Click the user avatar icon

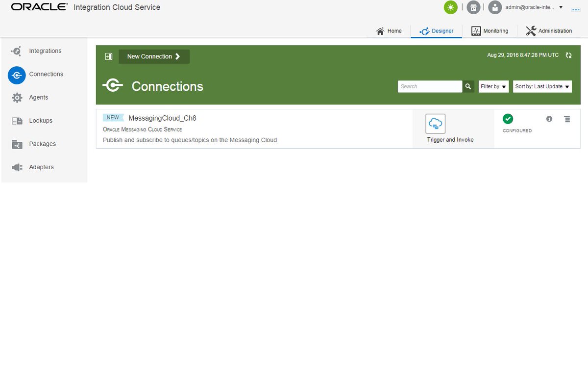[x=495, y=7]
